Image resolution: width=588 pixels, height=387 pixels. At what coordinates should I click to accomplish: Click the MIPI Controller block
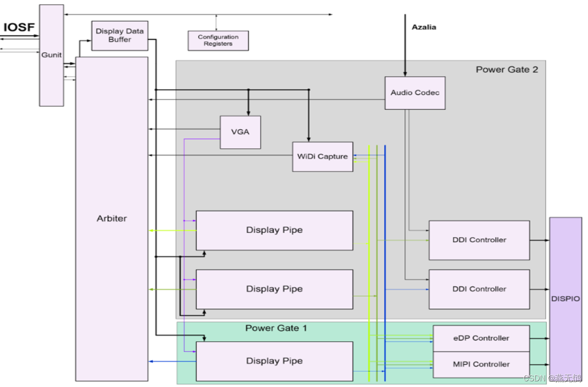(481, 365)
